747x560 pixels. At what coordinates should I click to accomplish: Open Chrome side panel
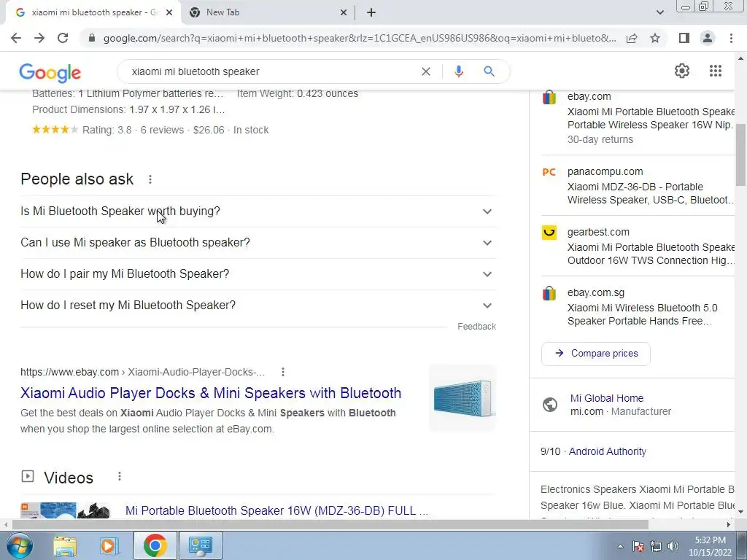[684, 38]
